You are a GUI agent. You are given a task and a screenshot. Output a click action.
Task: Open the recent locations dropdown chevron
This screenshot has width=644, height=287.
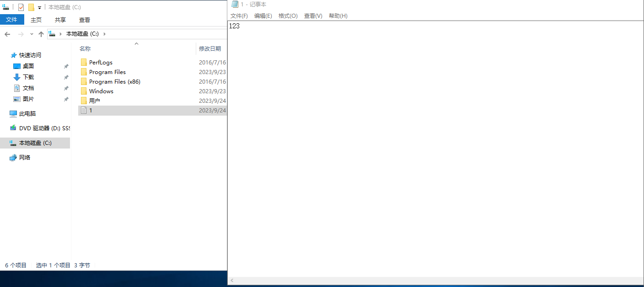[x=32, y=34]
